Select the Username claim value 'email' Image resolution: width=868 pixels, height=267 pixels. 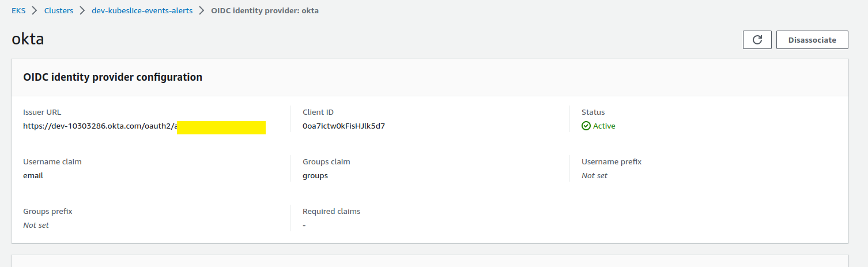point(33,175)
